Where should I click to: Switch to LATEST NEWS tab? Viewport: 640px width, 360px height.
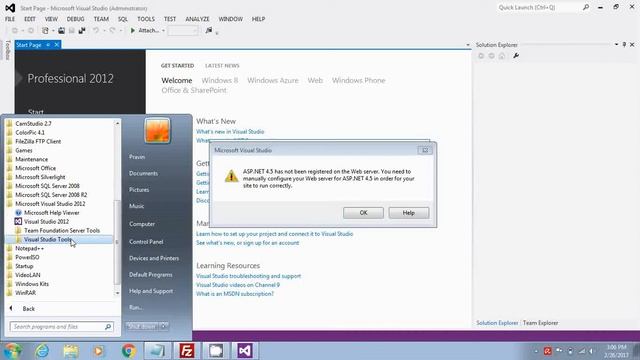(222, 66)
